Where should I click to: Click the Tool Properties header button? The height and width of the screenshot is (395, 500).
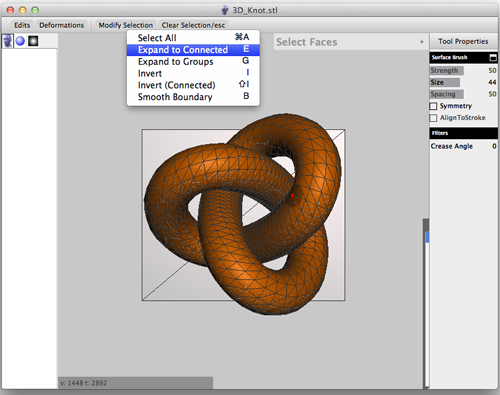point(463,41)
